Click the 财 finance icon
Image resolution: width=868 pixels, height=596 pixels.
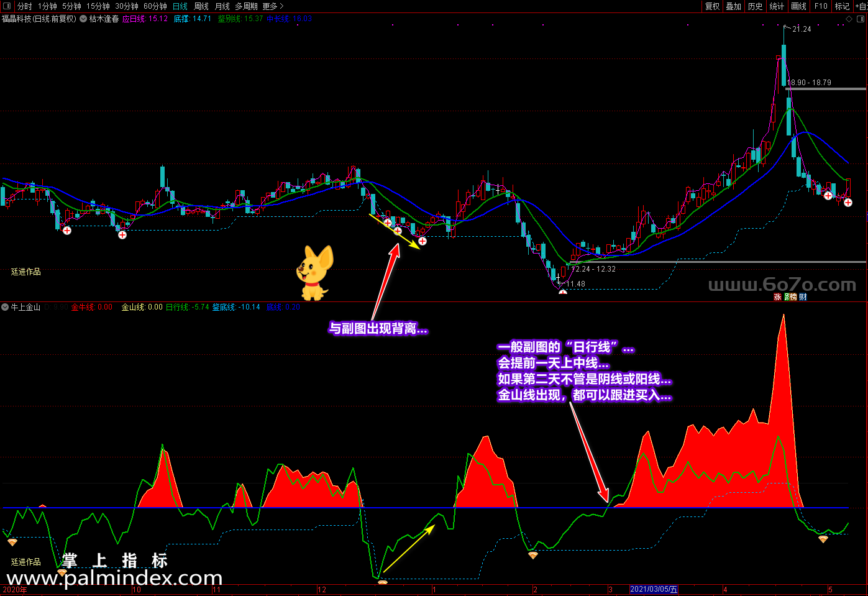pos(803,297)
